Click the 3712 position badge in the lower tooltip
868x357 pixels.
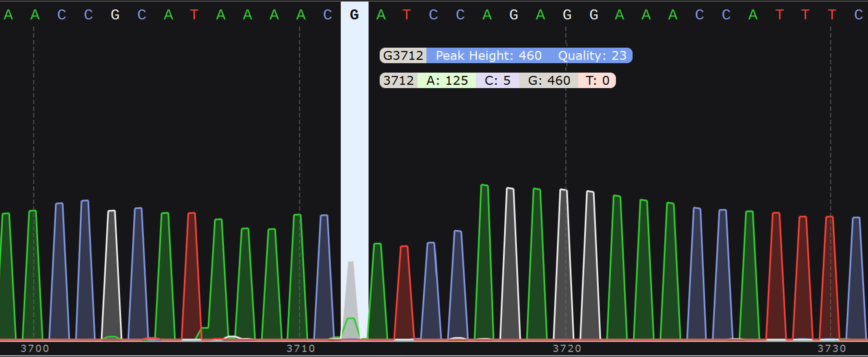[398, 81]
